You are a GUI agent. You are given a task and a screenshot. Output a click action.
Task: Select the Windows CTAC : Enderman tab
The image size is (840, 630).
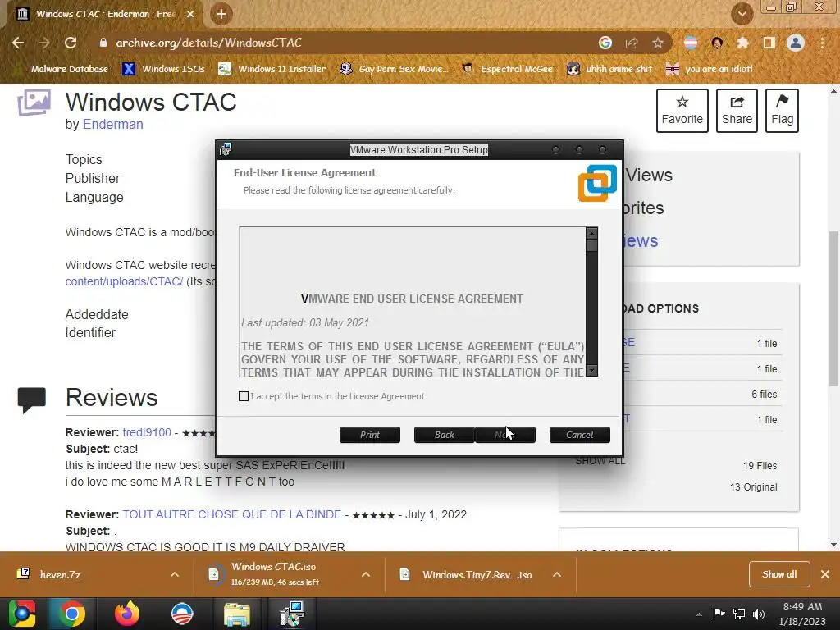pos(106,14)
